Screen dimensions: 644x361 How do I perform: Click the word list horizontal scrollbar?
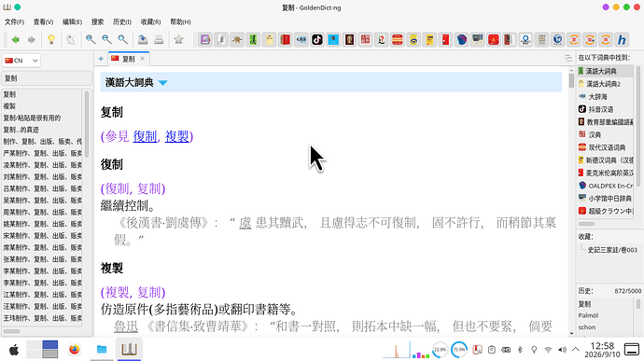click(x=11, y=331)
